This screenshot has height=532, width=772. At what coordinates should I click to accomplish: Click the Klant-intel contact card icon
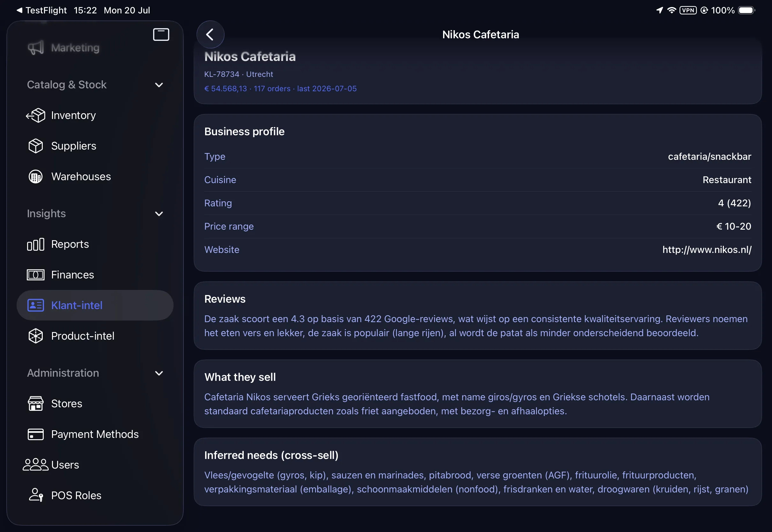[36, 305]
